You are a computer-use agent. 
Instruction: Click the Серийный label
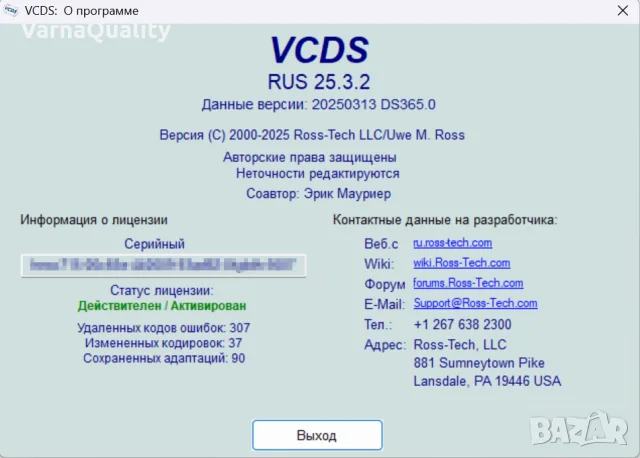pos(154,244)
